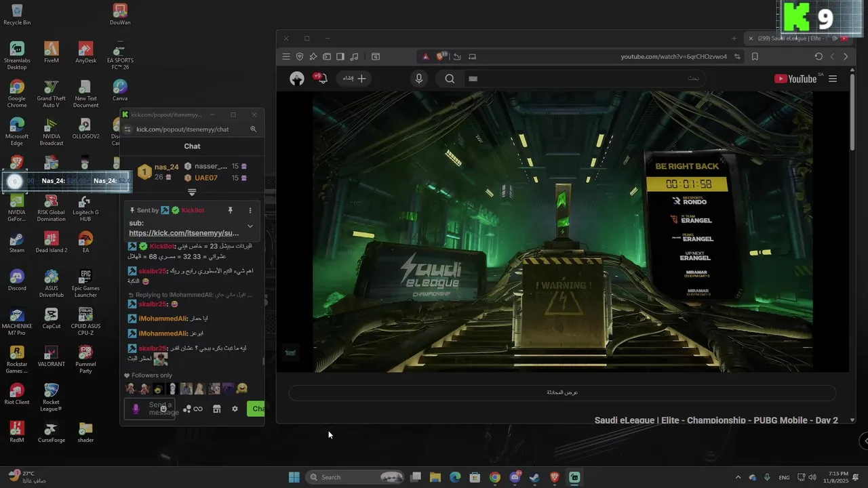Screen dimensions: 868x488
Task: Unpin the KickBot pinned message
Action: coord(231,211)
